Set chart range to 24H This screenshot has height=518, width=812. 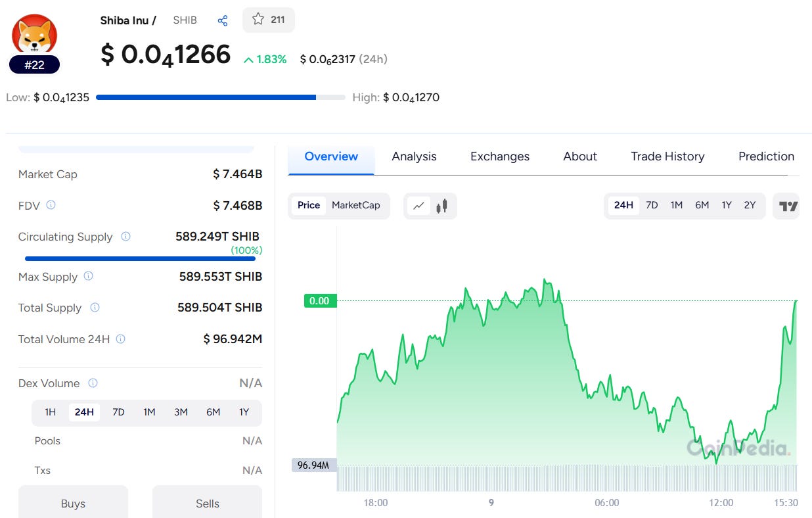click(623, 205)
